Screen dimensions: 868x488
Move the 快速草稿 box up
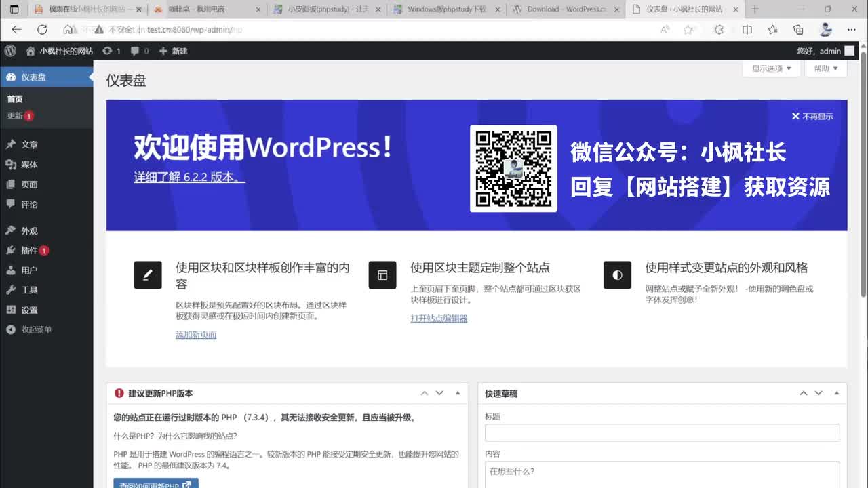804,393
